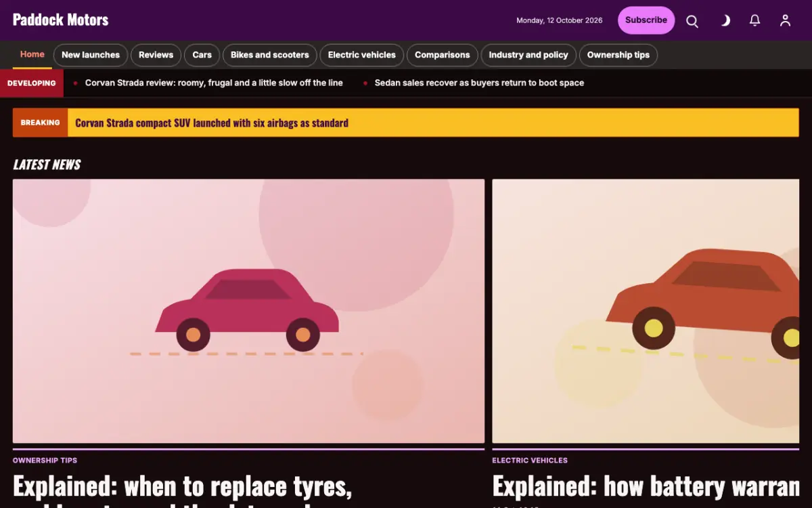Click the Latest News heading

tap(47, 165)
